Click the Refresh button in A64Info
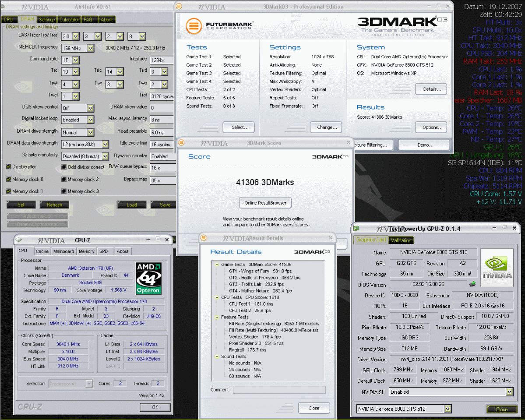Screen dimensions: 525x420 pyautogui.click(x=54, y=205)
